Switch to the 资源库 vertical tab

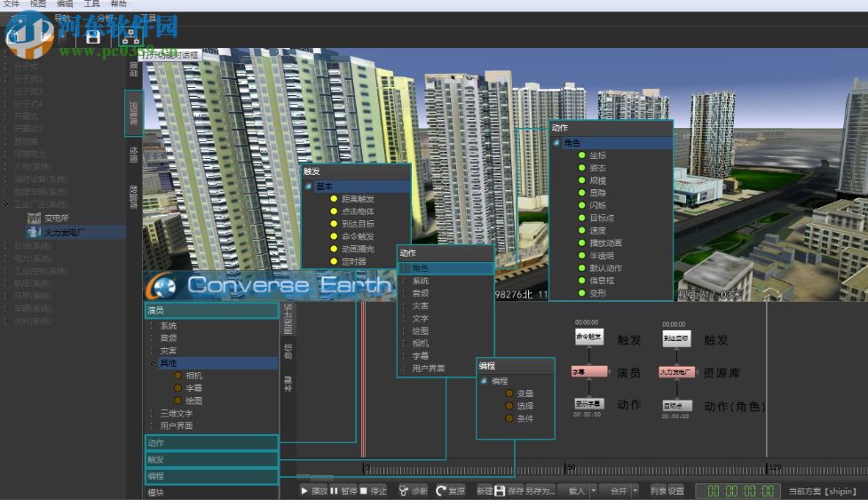pos(133,112)
